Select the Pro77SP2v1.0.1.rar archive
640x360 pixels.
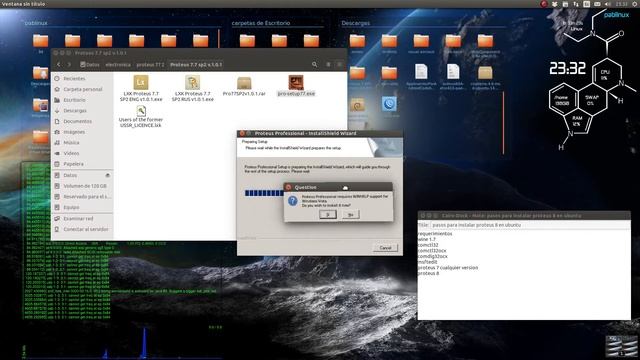coord(244,87)
